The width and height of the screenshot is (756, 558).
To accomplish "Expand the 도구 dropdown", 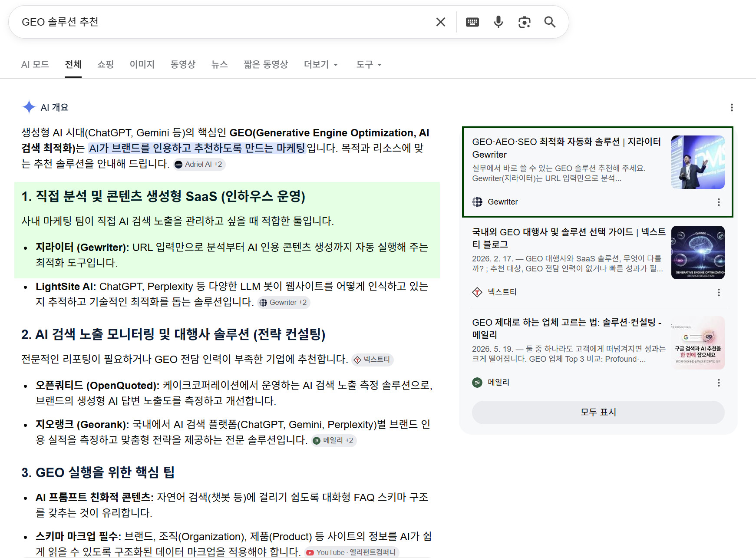I will (x=369, y=65).
